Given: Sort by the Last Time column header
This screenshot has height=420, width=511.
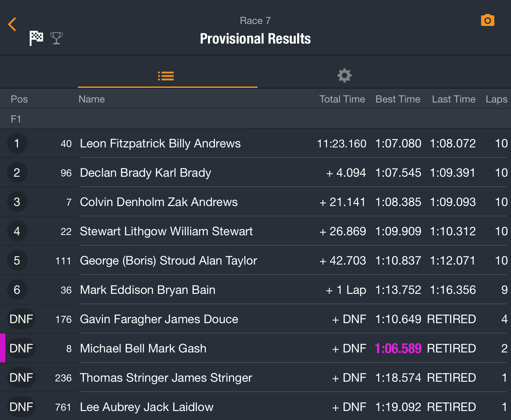Looking at the screenshot, I should (x=454, y=99).
